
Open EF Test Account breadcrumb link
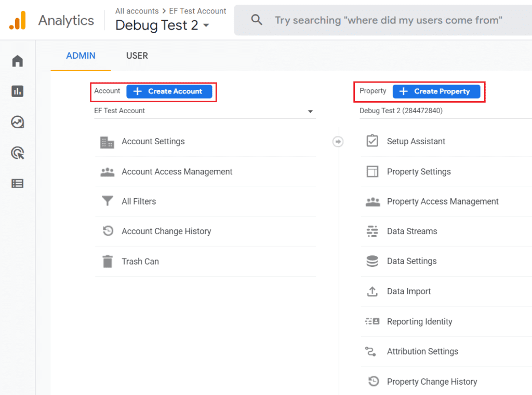[x=197, y=11]
